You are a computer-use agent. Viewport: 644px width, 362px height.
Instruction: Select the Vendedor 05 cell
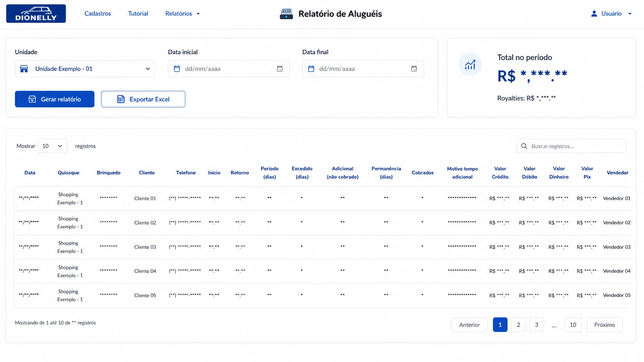point(617,295)
